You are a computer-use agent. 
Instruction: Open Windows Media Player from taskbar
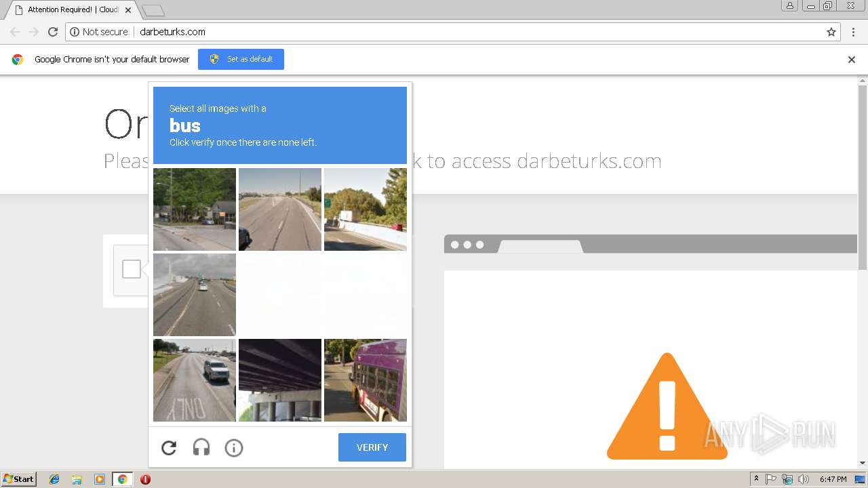tap(99, 479)
